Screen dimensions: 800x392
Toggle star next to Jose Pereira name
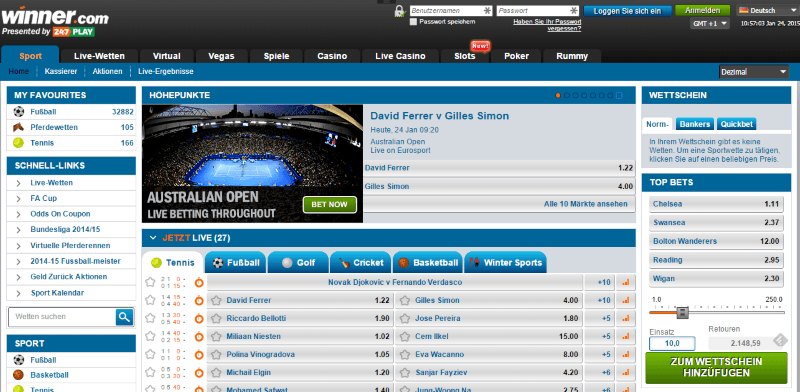coord(405,318)
